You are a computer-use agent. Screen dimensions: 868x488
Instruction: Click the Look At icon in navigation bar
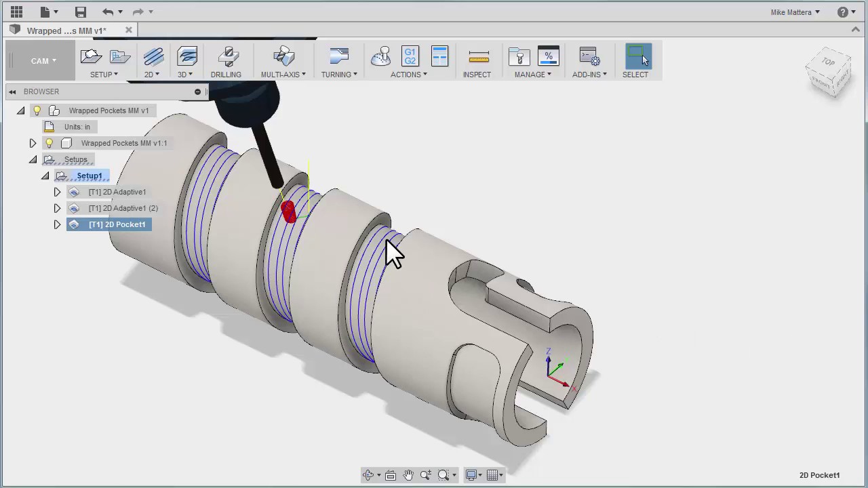391,475
